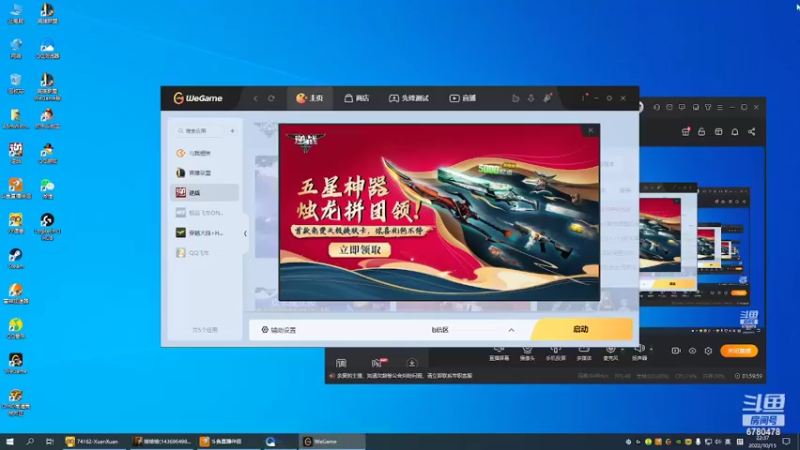Go back using WeGame's back arrow

256,98
